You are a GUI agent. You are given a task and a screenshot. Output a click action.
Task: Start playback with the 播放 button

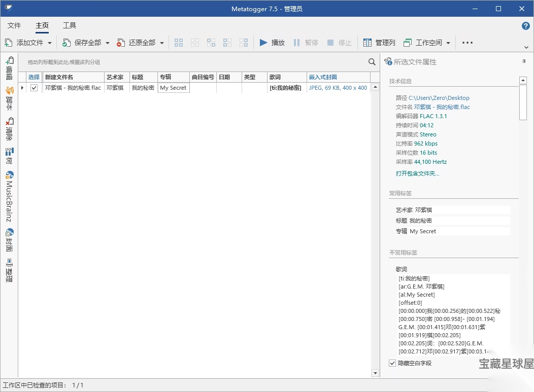click(272, 43)
